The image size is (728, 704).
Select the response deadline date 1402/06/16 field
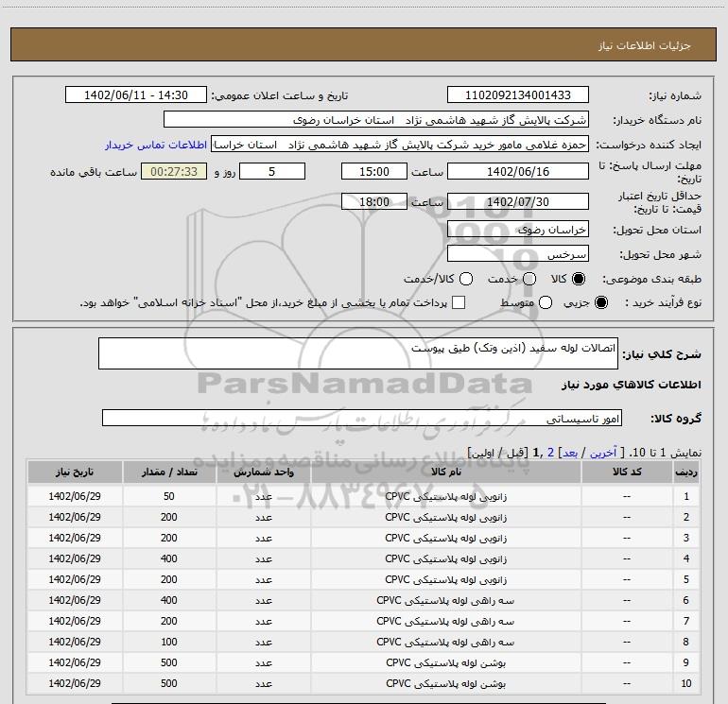(x=517, y=172)
